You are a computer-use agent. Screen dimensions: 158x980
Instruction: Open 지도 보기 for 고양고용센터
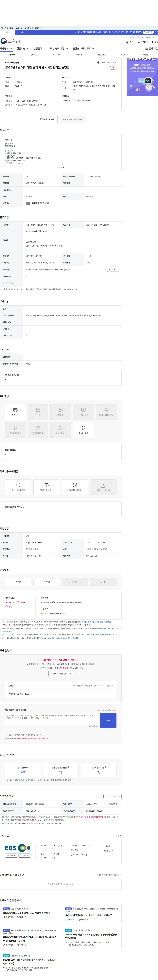(x=113, y=804)
